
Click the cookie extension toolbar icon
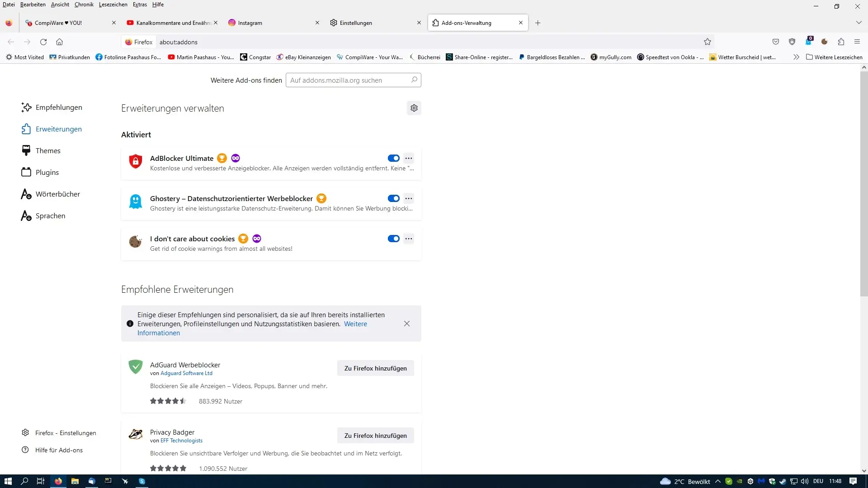(x=825, y=42)
